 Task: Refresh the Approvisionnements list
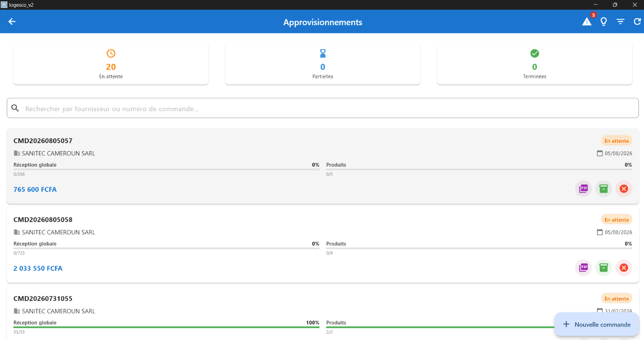pyautogui.click(x=637, y=21)
